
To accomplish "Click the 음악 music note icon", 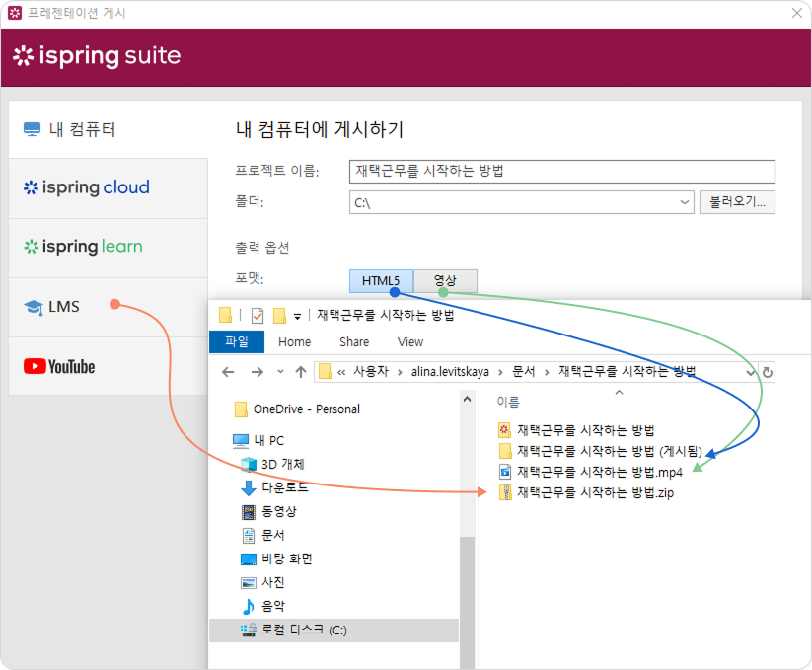I will pos(249,606).
